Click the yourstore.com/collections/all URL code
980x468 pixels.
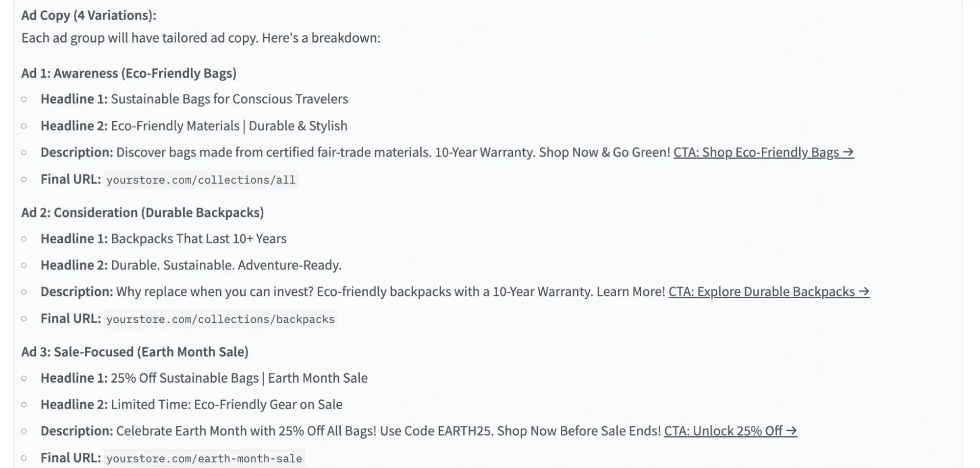[x=201, y=180]
